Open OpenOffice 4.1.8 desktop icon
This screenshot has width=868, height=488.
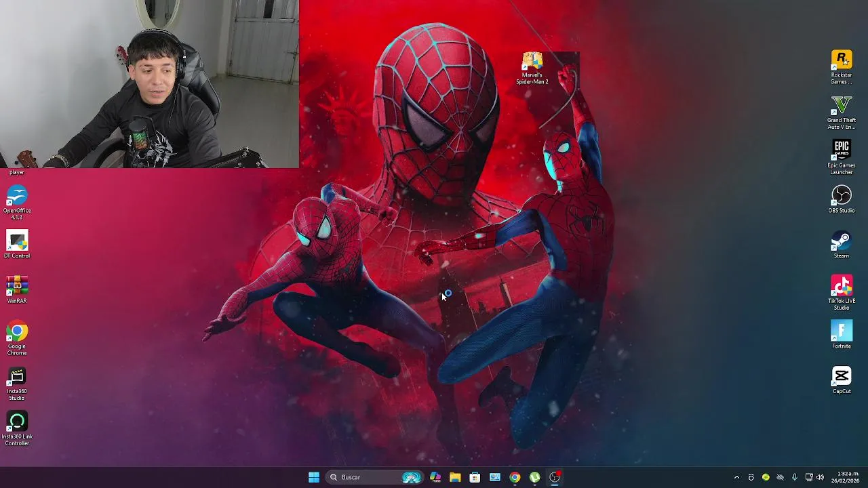point(17,203)
